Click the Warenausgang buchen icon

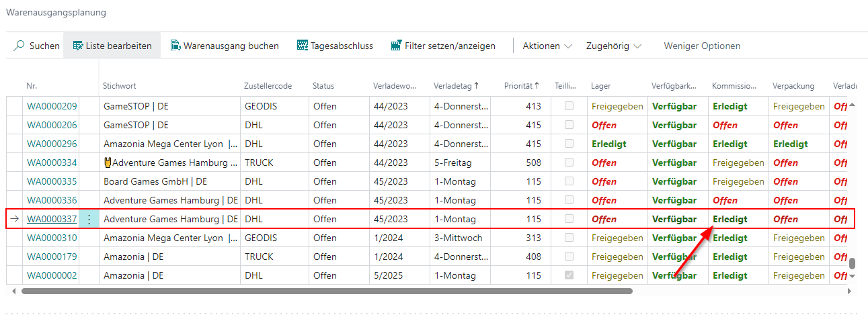click(175, 46)
